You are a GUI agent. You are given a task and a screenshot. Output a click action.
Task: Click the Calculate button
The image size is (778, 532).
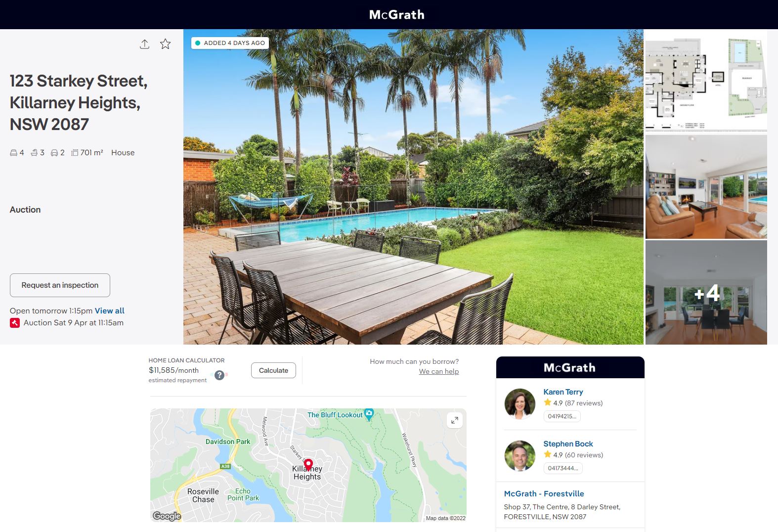click(273, 370)
